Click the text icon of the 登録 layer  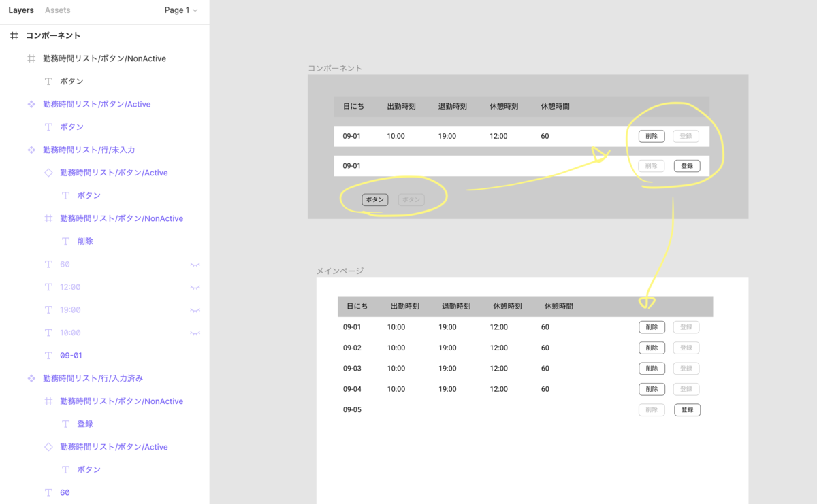coord(65,424)
